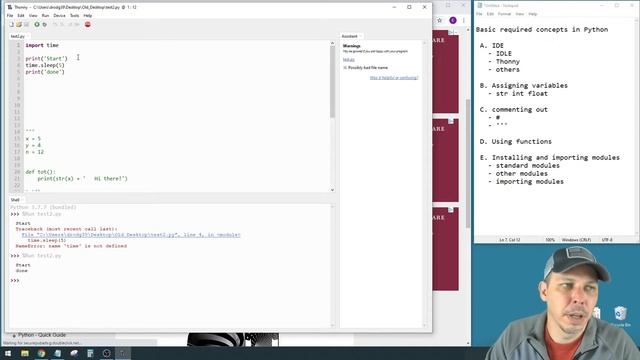Viewport: 640px width, 360px height.
Task: Click the New file icon in Thonny toolbar
Action: coord(11,24)
